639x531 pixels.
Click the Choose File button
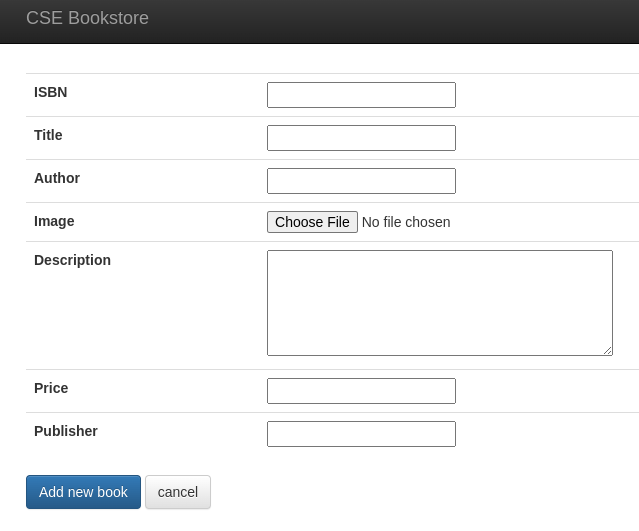(312, 222)
